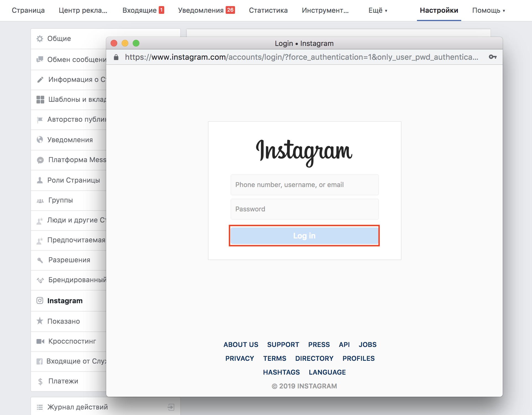Click the red 26 badge on Уведомления tab
Screen dimensions: 532x415
tap(230, 10)
